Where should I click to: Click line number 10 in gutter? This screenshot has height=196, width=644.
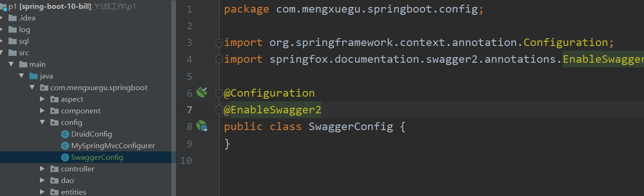click(x=186, y=161)
